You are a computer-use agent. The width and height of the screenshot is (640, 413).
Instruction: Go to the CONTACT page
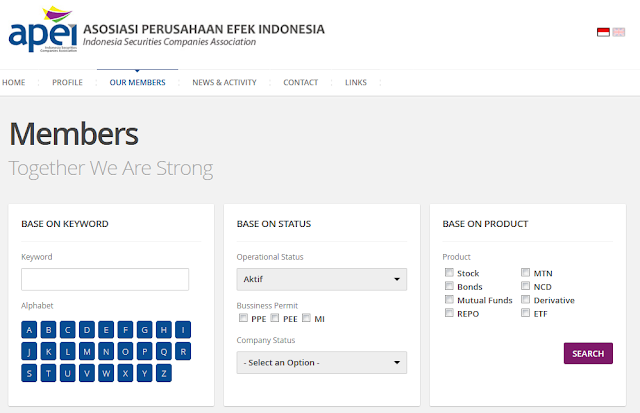click(x=301, y=82)
